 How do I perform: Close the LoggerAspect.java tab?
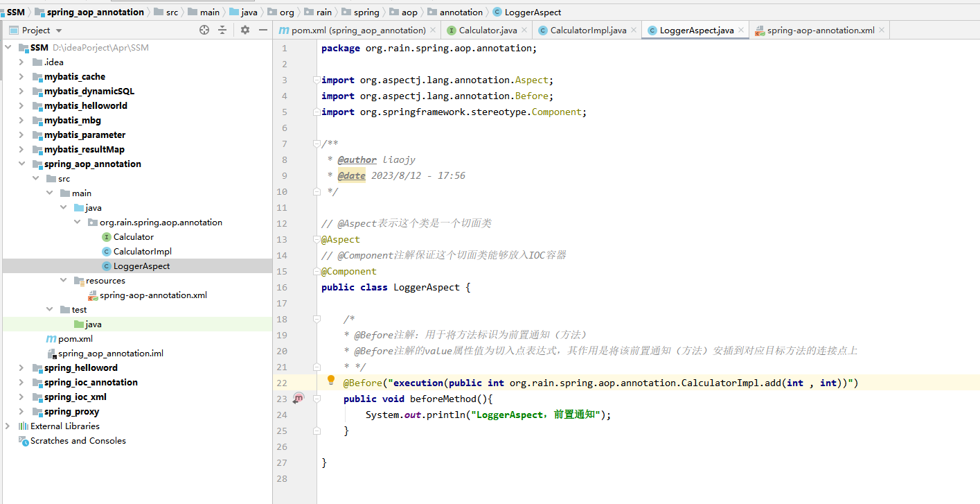[741, 30]
